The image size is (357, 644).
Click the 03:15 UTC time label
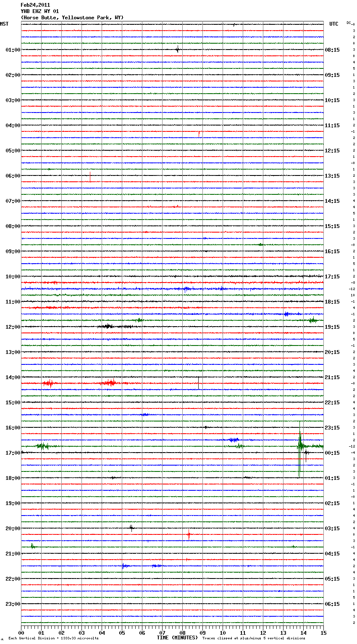332,529
